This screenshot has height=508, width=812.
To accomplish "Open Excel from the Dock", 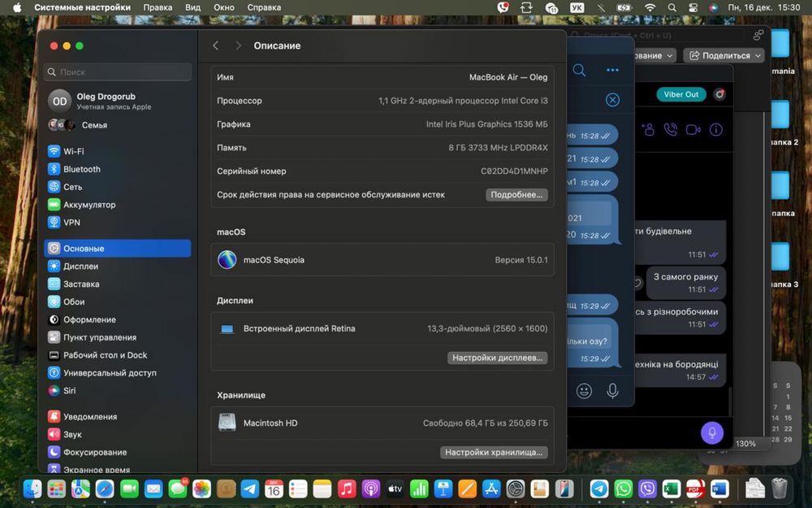I will coord(672,488).
